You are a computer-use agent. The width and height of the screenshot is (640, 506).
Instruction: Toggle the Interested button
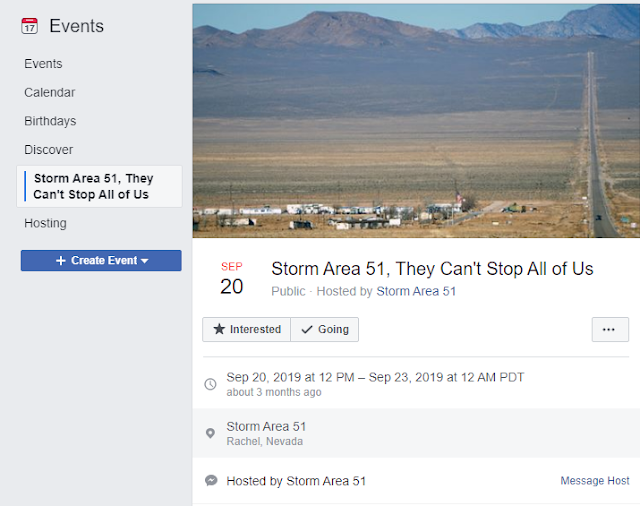tap(246, 329)
